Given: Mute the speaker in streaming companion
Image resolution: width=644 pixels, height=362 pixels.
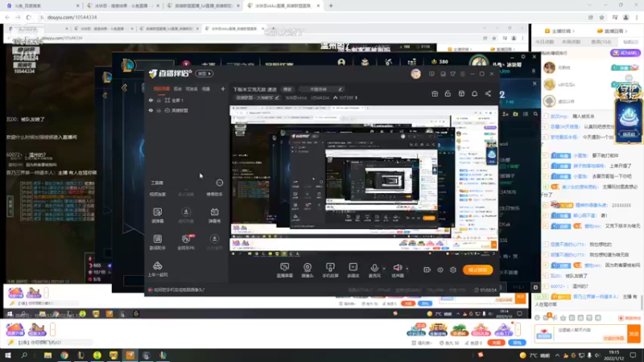Looking at the screenshot, I should (x=397, y=268).
